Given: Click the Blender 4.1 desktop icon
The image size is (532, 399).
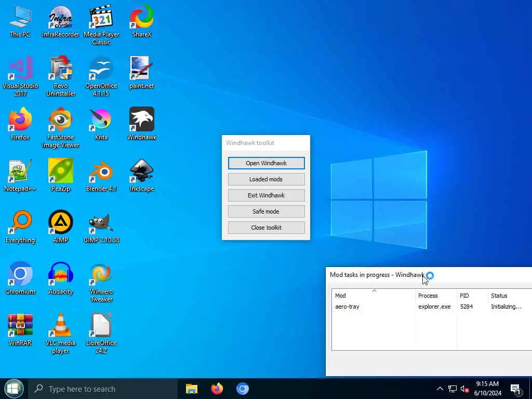Looking at the screenshot, I should [101, 176].
